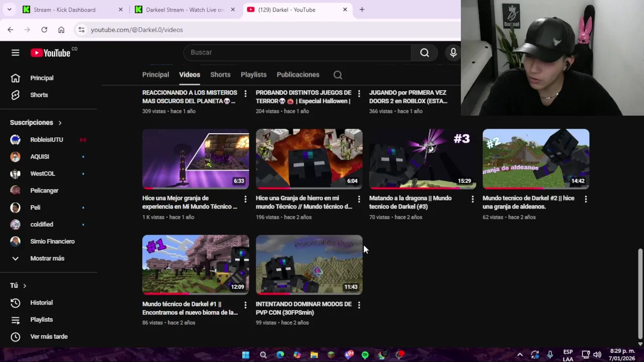Open options for 'Mundo técnico de Darkel #1' video
The image size is (644, 362).
[245, 305]
